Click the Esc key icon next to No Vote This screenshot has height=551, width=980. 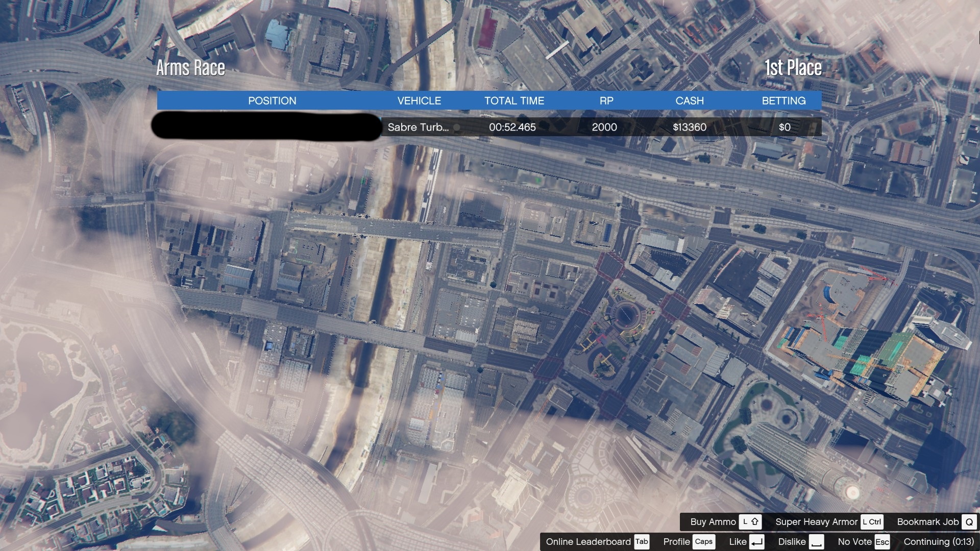[x=881, y=542]
